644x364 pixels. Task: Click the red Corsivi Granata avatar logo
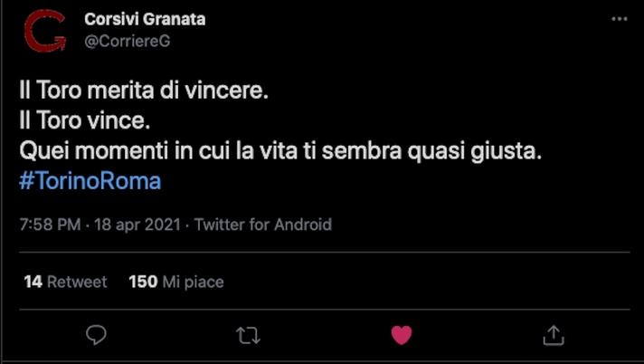[x=44, y=32]
